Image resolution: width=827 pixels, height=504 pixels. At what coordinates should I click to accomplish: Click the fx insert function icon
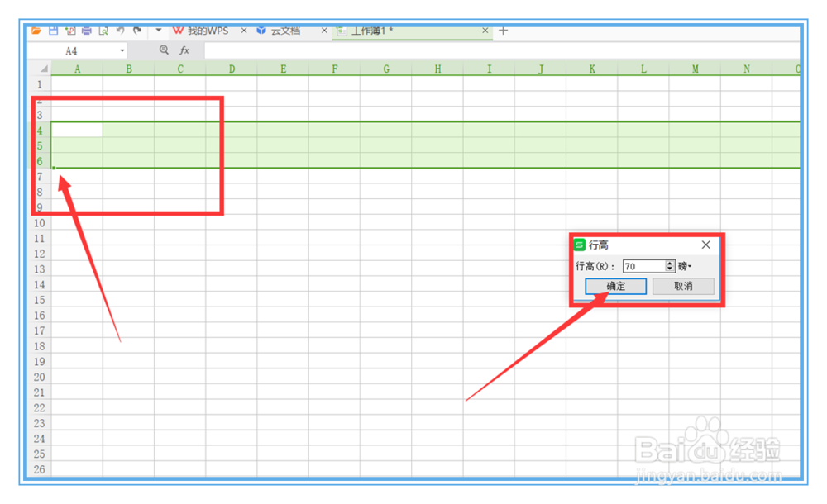pos(184,50)
